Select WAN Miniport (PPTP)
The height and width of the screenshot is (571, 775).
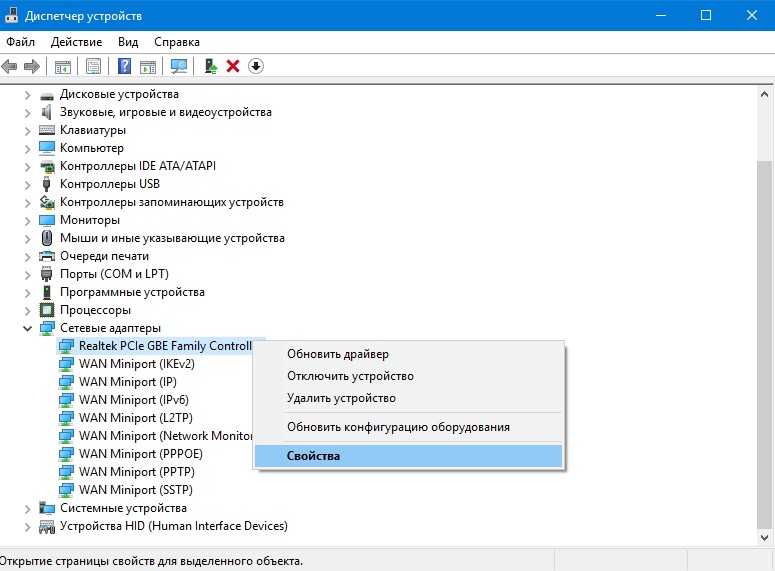137,472
